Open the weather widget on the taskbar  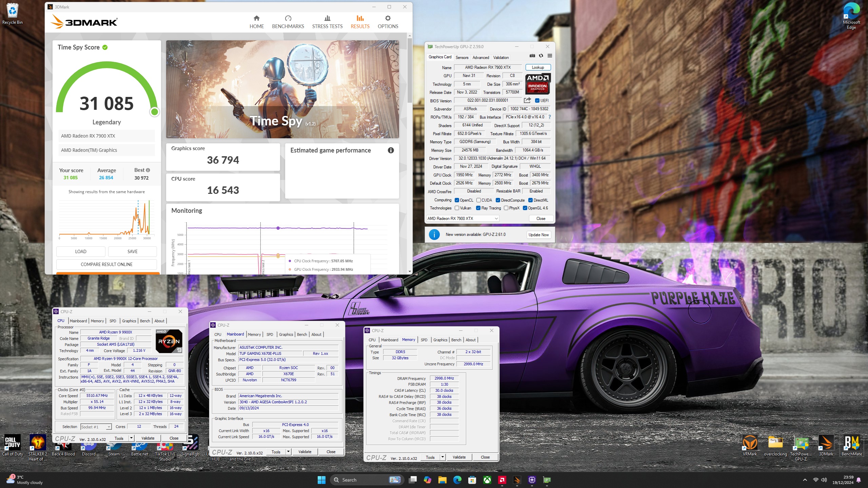(24, 480)
